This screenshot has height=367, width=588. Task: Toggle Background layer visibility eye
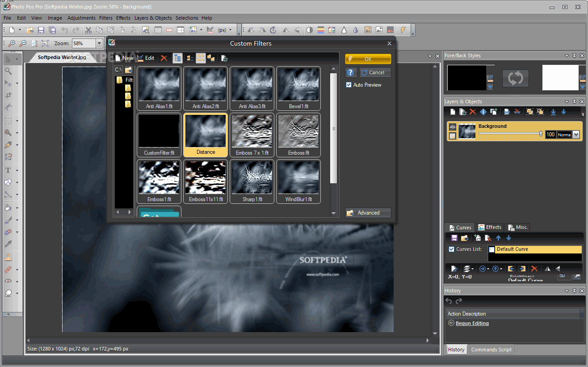tap(452, 127)
